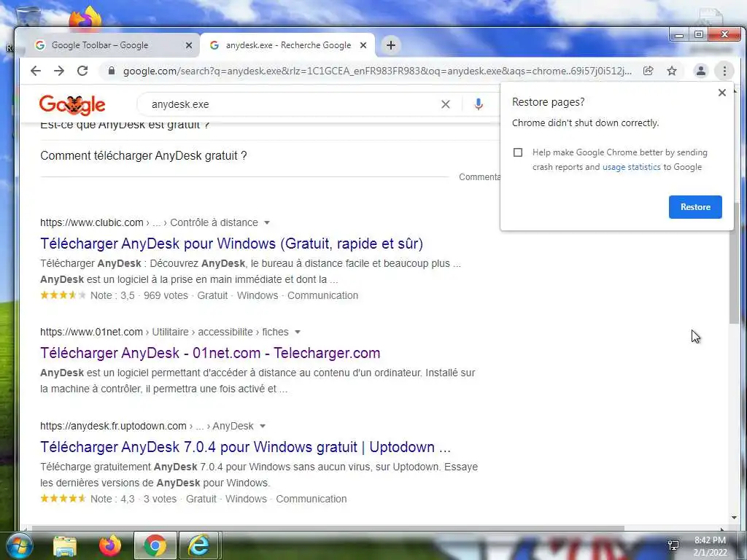
Task: Share this page with the share icon
Action: tap(648, 71)
